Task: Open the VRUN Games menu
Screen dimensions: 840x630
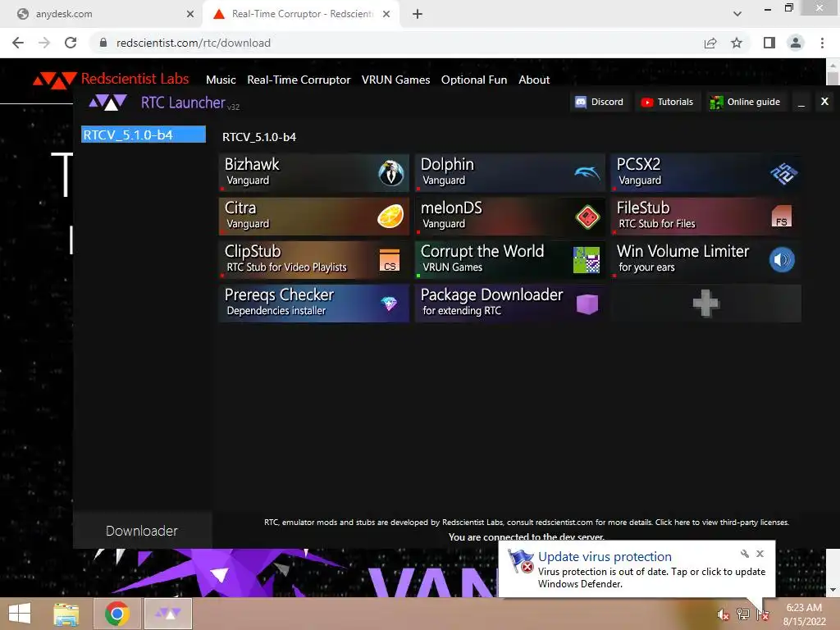Action: pos(396,80)
